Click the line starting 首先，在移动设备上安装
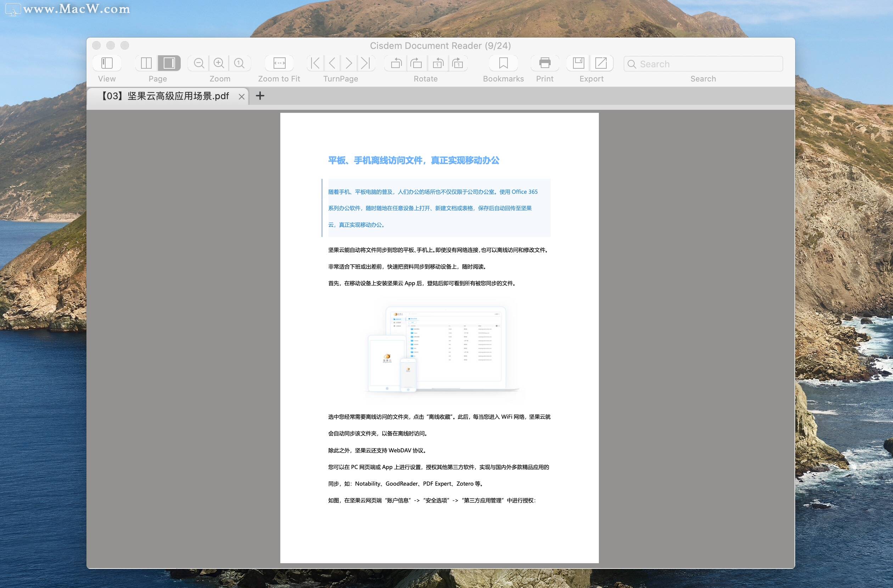Viewport: 893px width, 588px height. pos(422,283)
